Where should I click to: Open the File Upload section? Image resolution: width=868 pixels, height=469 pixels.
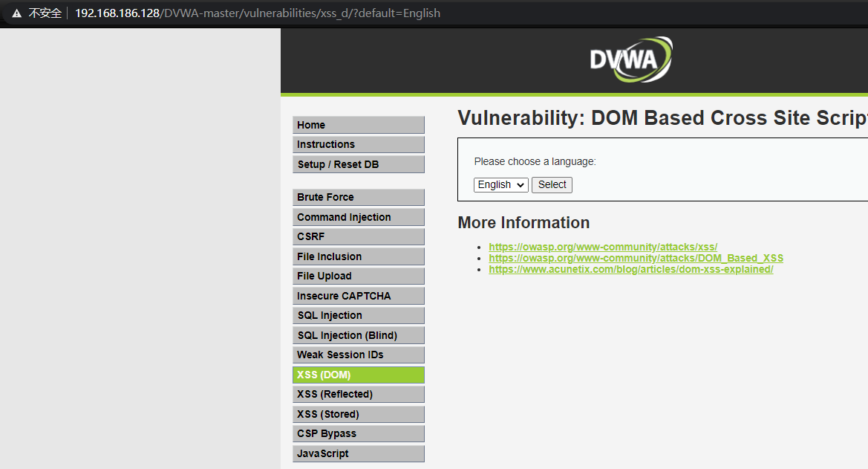click(358, 276)
